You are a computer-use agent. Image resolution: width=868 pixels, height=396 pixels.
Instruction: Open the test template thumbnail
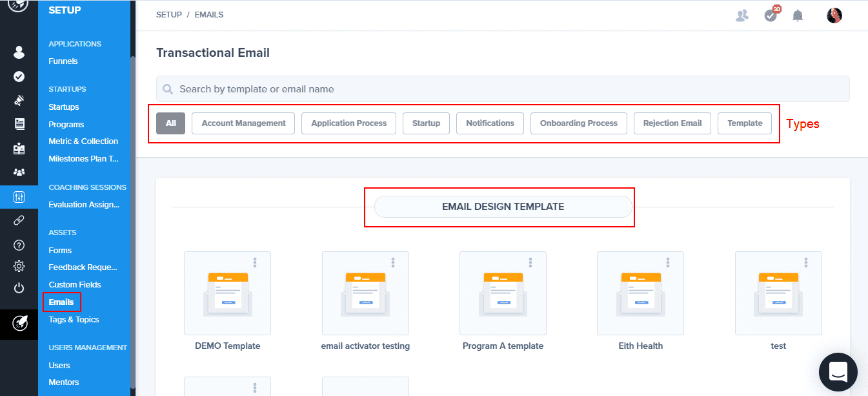pyautogui.click(x=778, y=293)
